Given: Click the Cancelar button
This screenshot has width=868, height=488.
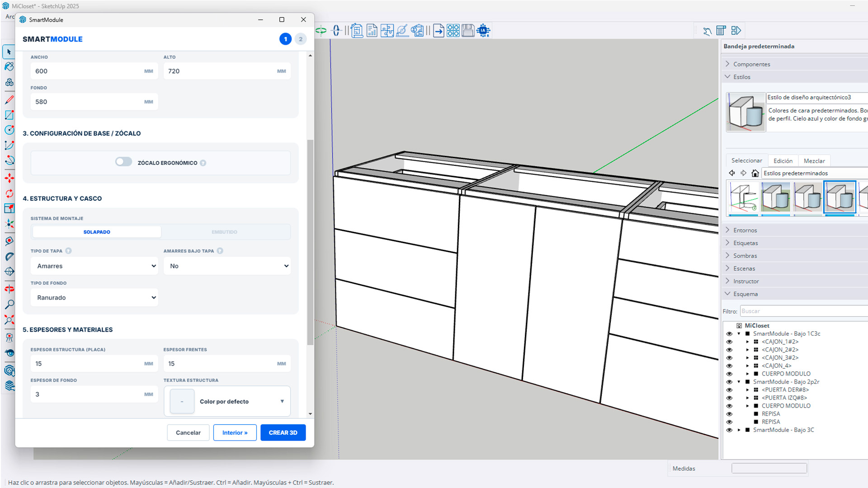Looking at the screenshot, I should click(188, 432).
